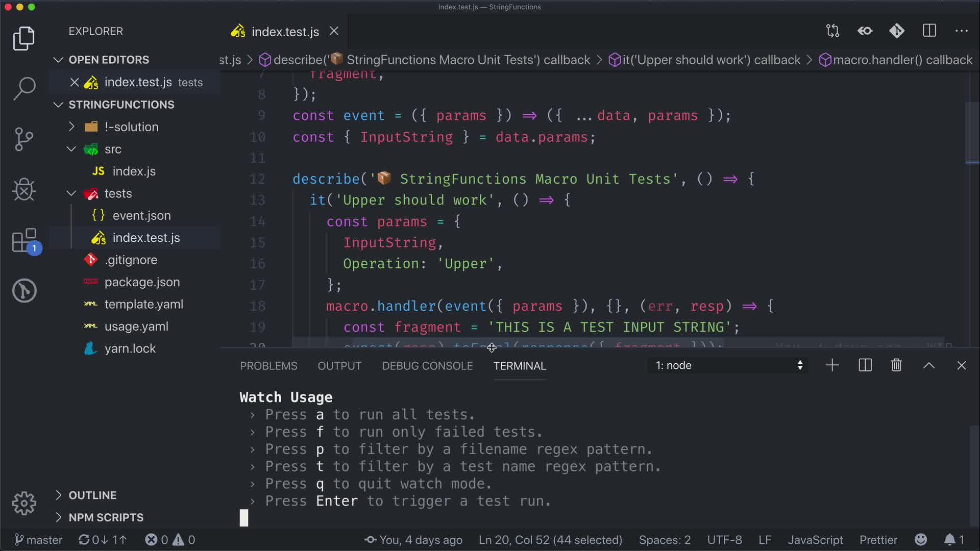Click JavaScript language mode in status bar
Image resolution: width=980 pixels, height=551 pixels.
tap(815, 540)
